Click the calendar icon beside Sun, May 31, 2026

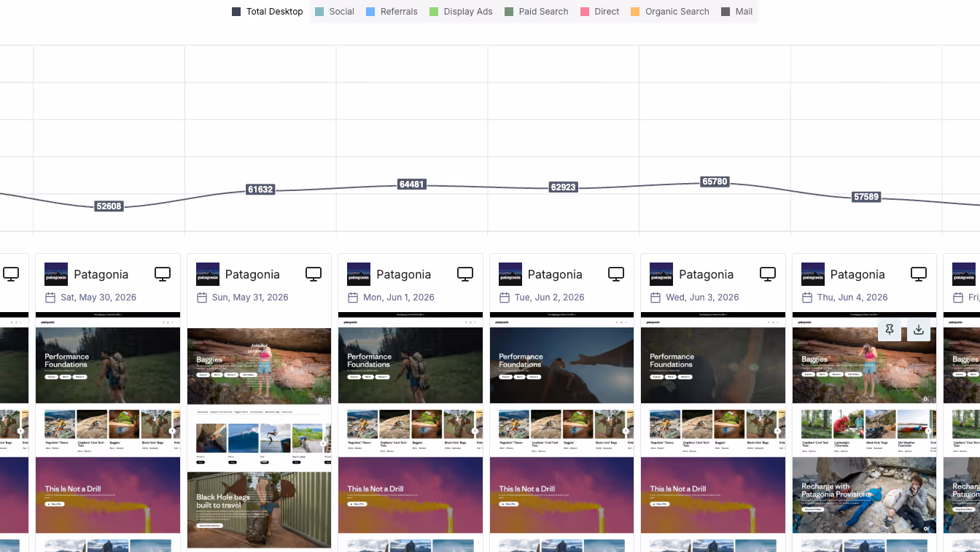click(x=202, y=298)
